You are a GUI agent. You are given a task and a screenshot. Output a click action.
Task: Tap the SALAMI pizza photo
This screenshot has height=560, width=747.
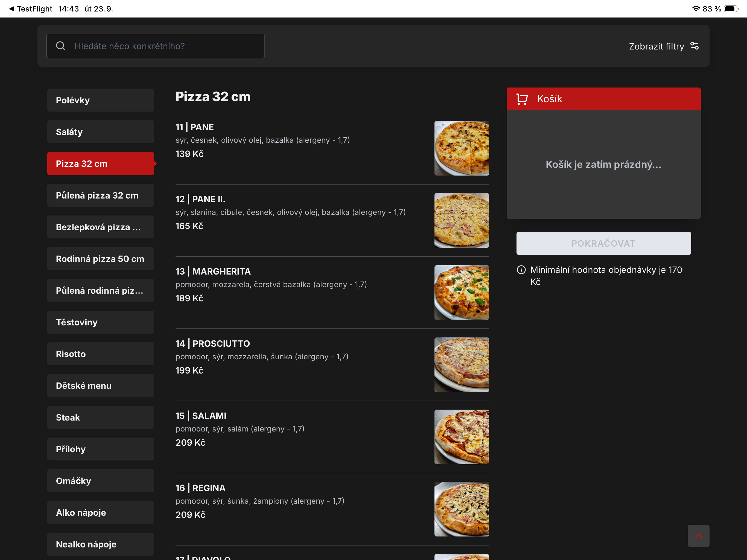[462, 437]
